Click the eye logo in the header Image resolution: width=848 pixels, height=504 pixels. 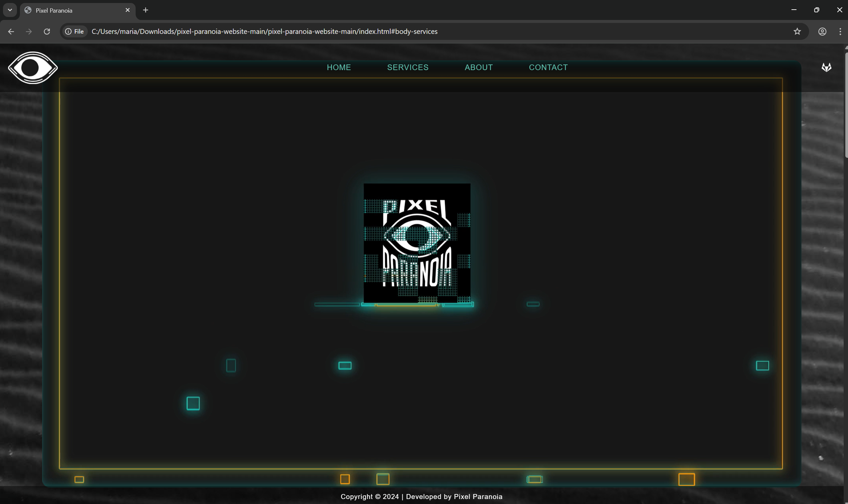point(33,67)
